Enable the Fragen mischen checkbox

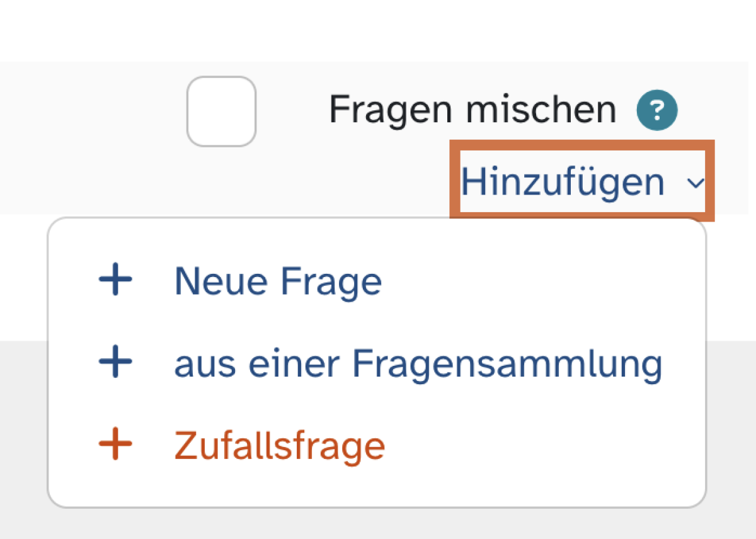pyautogui.click(x=221, y=111)
